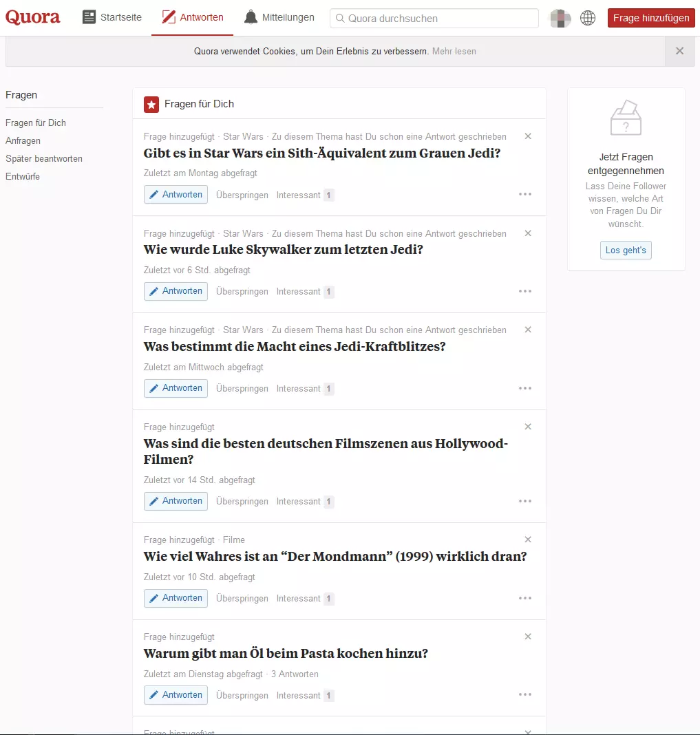Open question about Sith-Äquivalent zum Grauen Jedi

322,153
